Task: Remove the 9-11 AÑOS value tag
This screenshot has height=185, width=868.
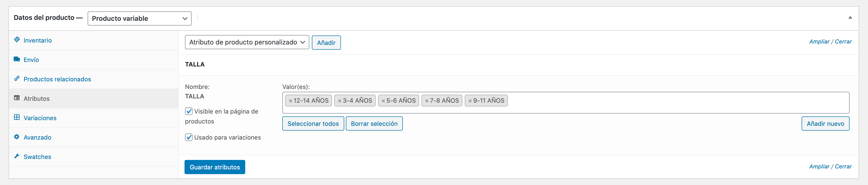Action: [470, 101]
